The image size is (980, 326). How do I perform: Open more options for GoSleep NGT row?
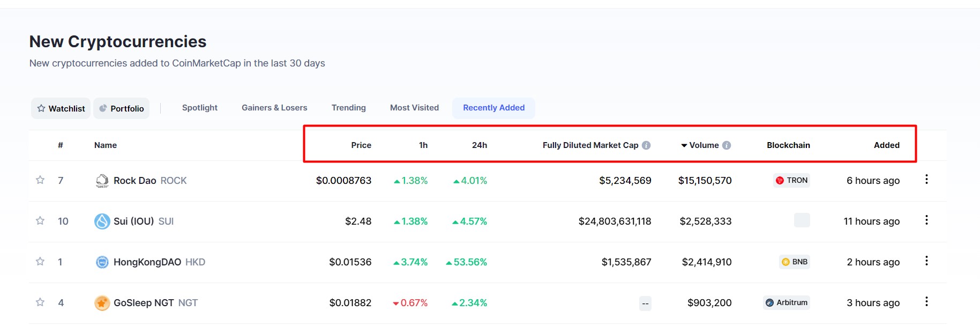coord(926,302)
